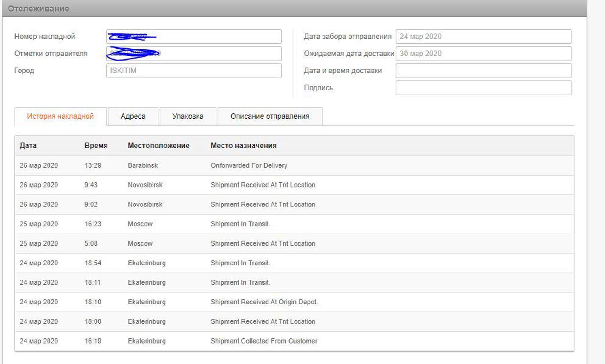Select the Onforwarded For Delivery status
The image size is (605, 364).
point(249,165)
